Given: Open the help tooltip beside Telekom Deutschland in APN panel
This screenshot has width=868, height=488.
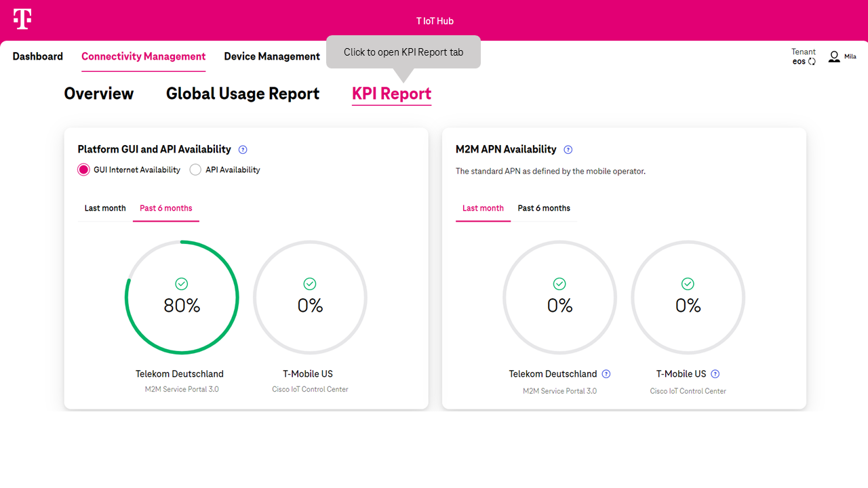Looking at the screenshot, I should (606, 373).
